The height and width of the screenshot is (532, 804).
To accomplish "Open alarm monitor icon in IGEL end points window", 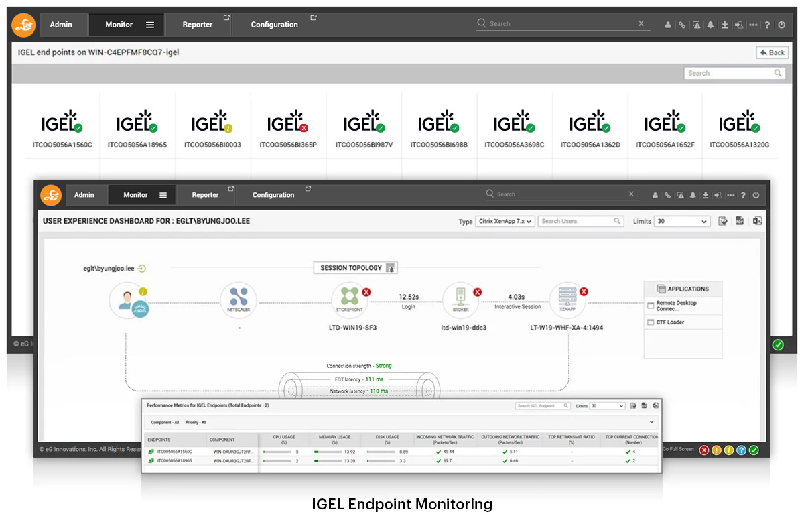I will click(696, 25).
